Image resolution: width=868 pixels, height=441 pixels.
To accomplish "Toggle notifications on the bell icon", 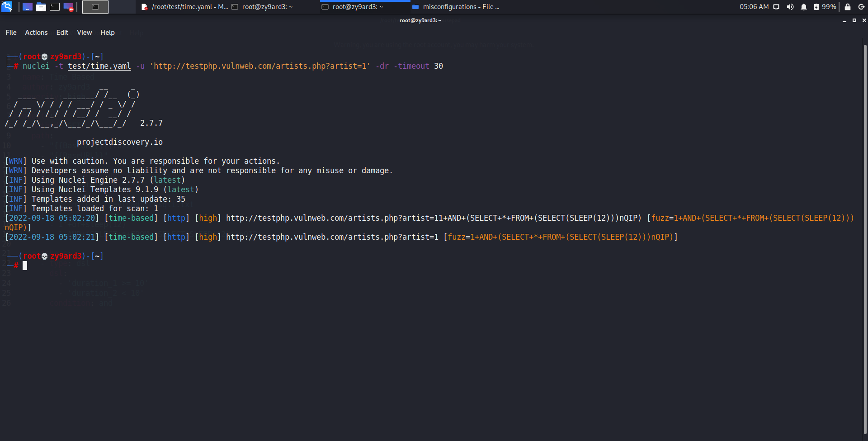I will (804, 6).
